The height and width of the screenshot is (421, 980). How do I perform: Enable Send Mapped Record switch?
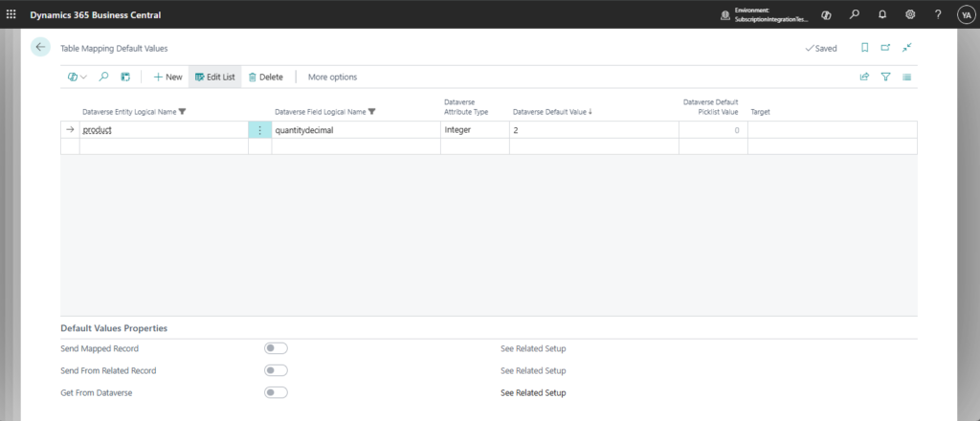(x=276, y=348)
